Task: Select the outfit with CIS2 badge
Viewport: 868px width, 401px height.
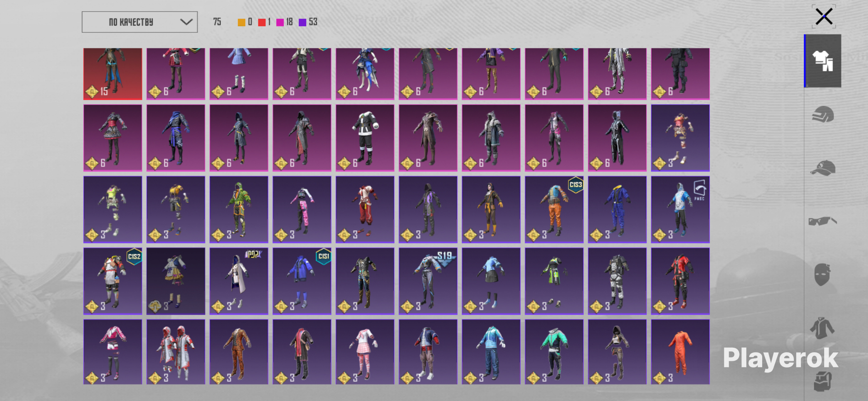Action: [x=113, y=281]
